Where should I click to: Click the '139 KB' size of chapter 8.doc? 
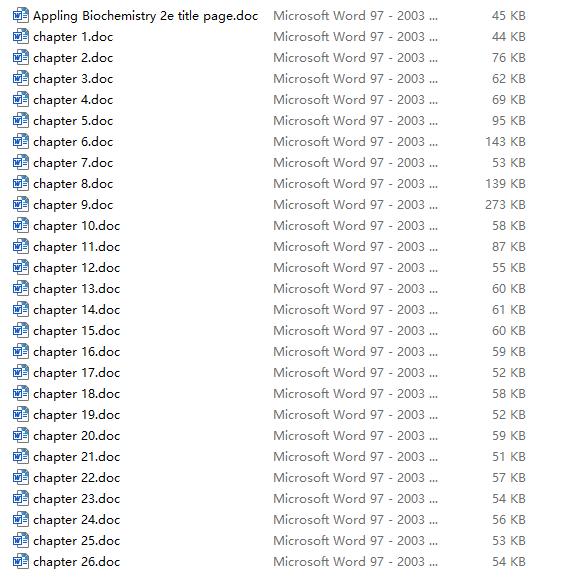pyautogui.click(x=505, y=184)
